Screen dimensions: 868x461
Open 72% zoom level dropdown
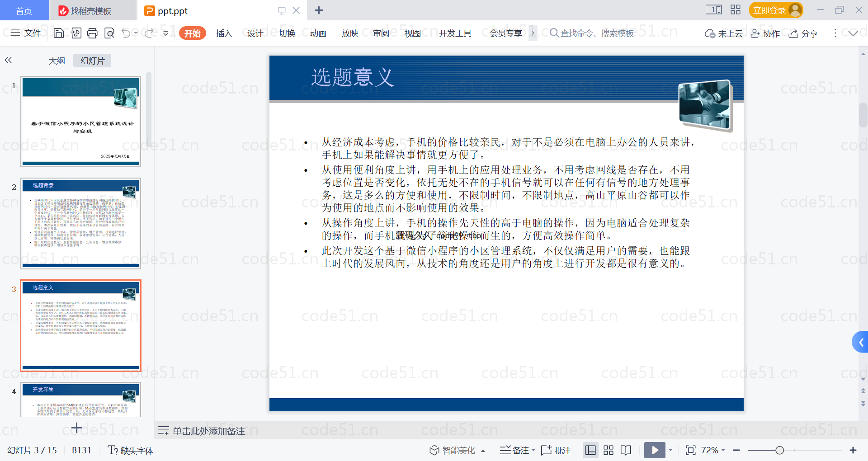tap(713, 450)
